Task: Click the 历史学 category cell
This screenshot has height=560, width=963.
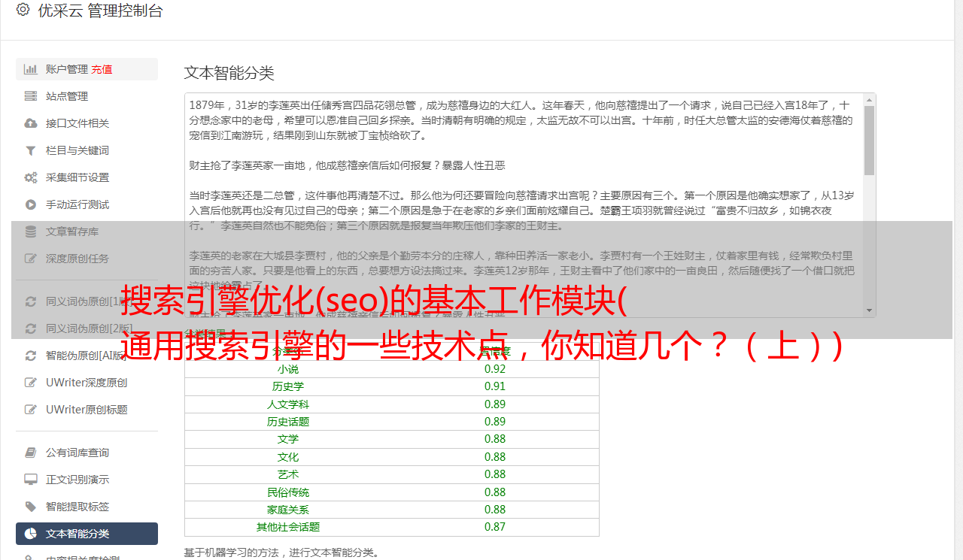Action: point(288,386)
